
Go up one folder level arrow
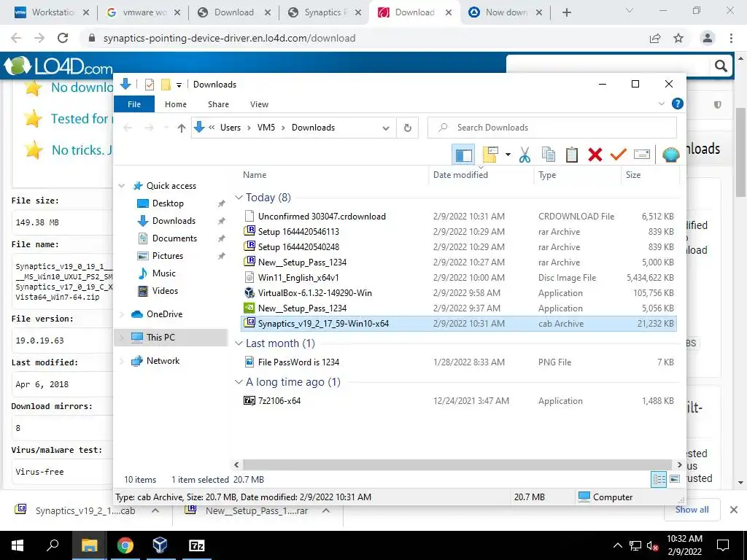click(181, 128)
